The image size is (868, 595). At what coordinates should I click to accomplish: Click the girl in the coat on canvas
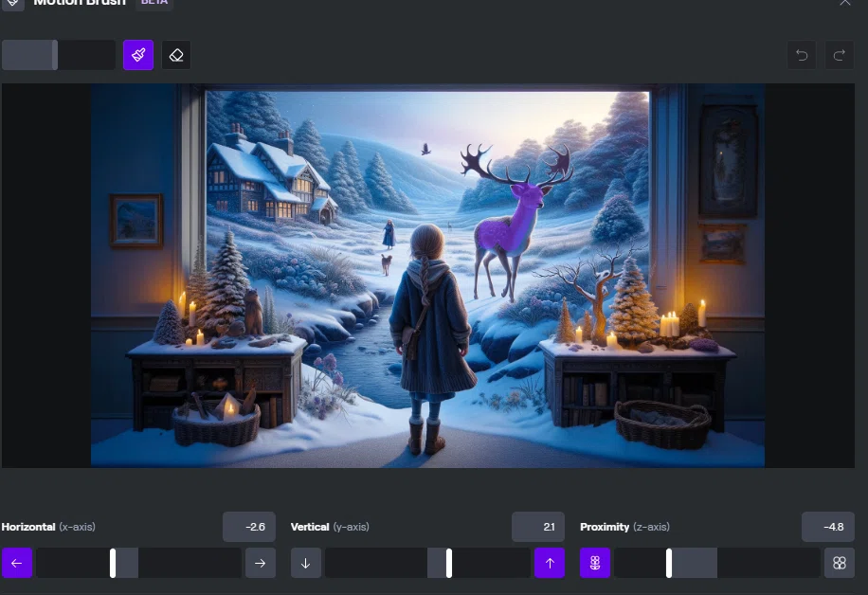tap(432, 337)
